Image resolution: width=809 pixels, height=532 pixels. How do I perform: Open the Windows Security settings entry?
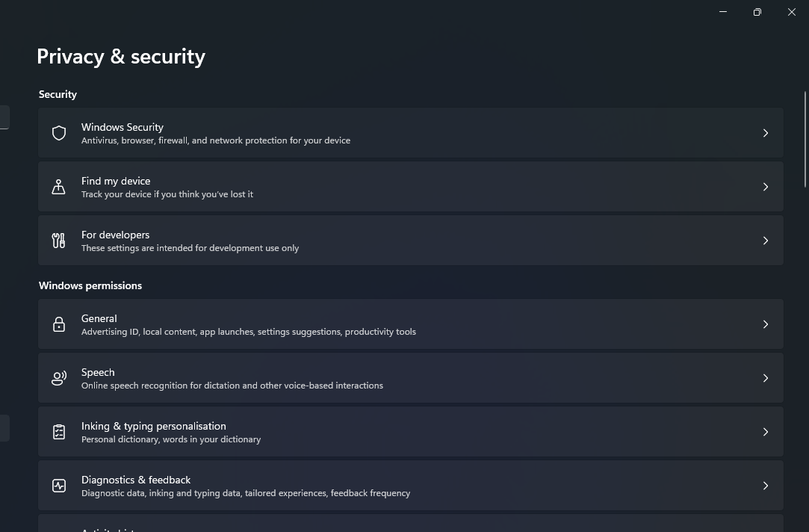[411, 133]
